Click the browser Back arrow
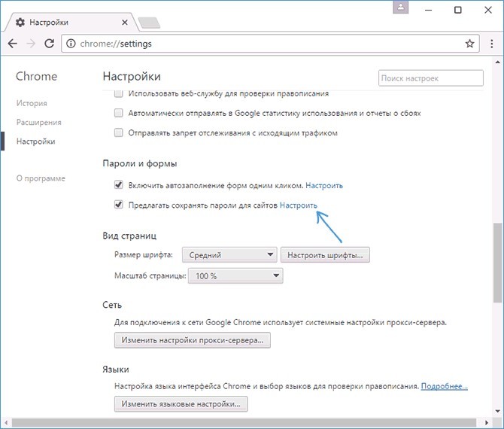Viewport: 504px width, 429px height. (x=13, y=44)
